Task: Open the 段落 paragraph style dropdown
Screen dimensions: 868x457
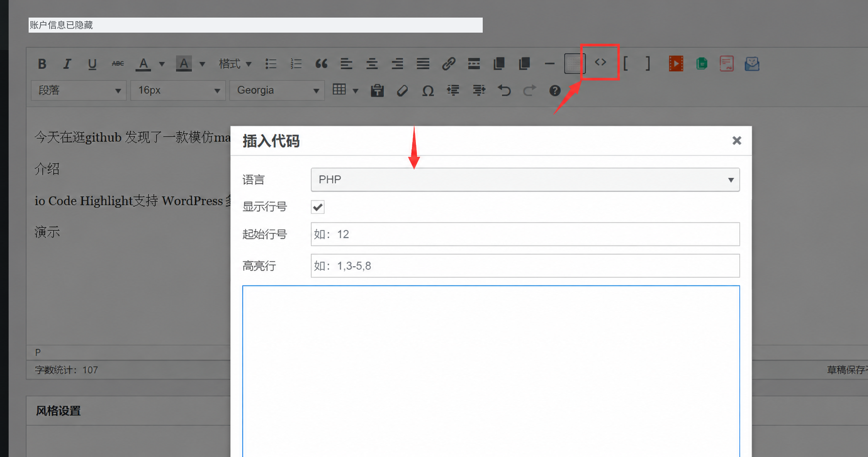Action: point(79,90)
